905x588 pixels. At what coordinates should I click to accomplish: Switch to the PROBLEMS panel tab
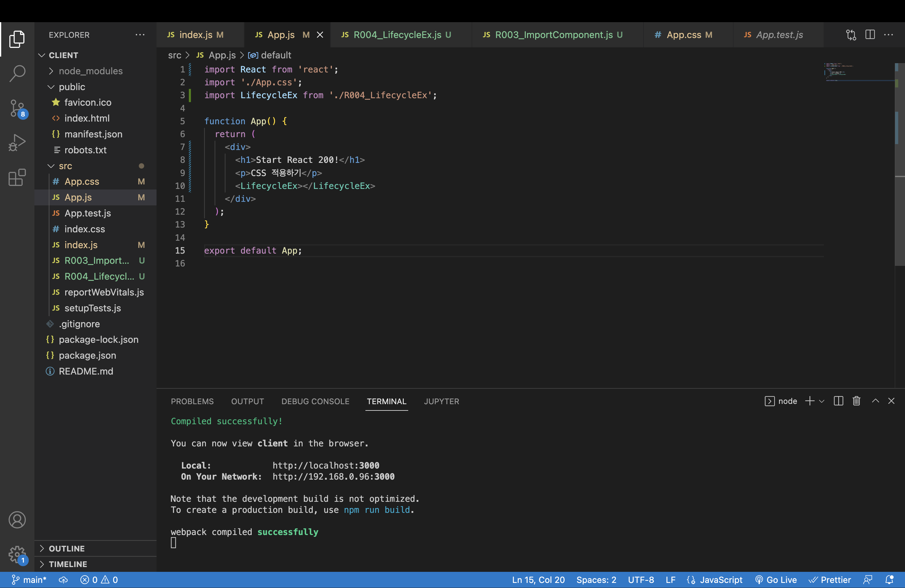[192, 401]
